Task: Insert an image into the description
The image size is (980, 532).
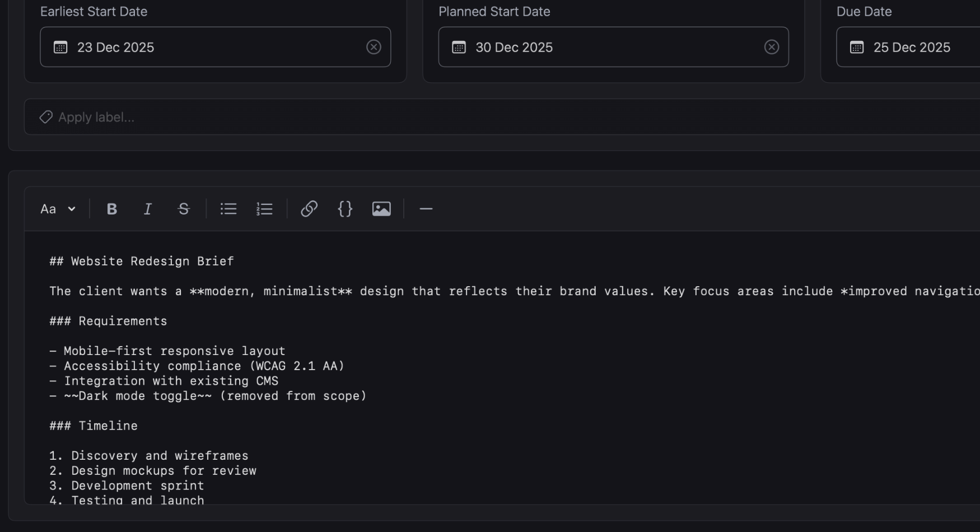Action: tap(381, 209)
